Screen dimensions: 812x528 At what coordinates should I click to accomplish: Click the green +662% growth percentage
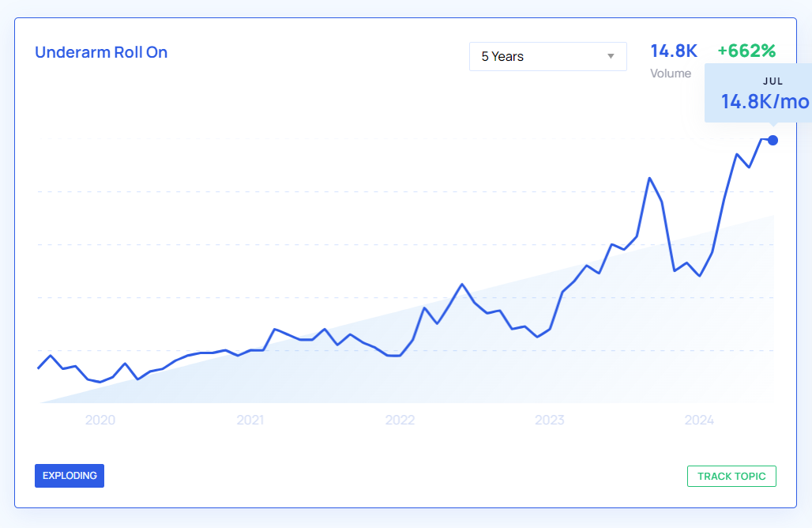pos(746,51)
